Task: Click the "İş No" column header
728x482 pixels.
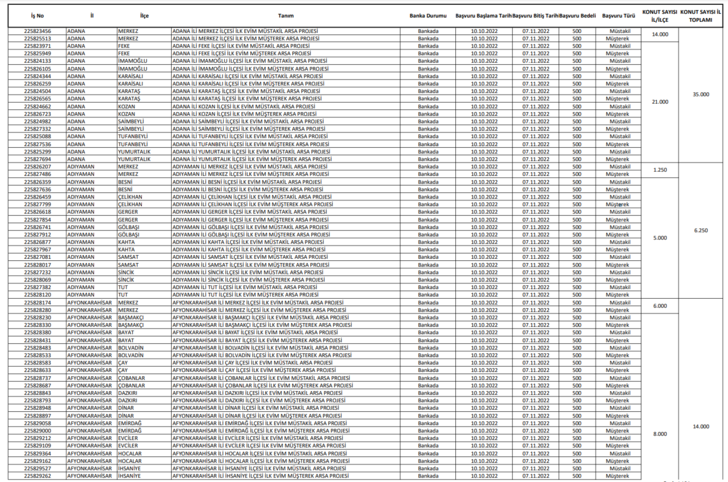Action: (37, 16)
